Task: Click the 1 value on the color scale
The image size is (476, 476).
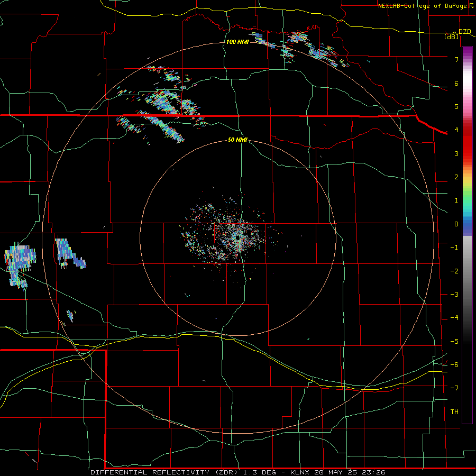Action: click(x=456, y=200)
